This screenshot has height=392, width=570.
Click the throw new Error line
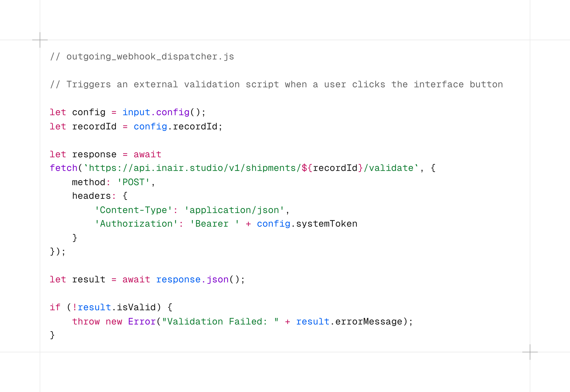[243, 322]
